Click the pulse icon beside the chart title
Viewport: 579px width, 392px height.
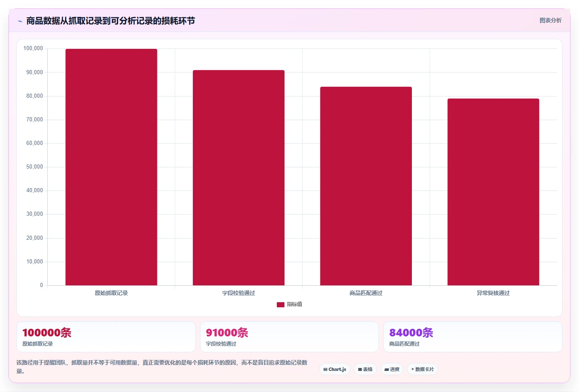20,21
